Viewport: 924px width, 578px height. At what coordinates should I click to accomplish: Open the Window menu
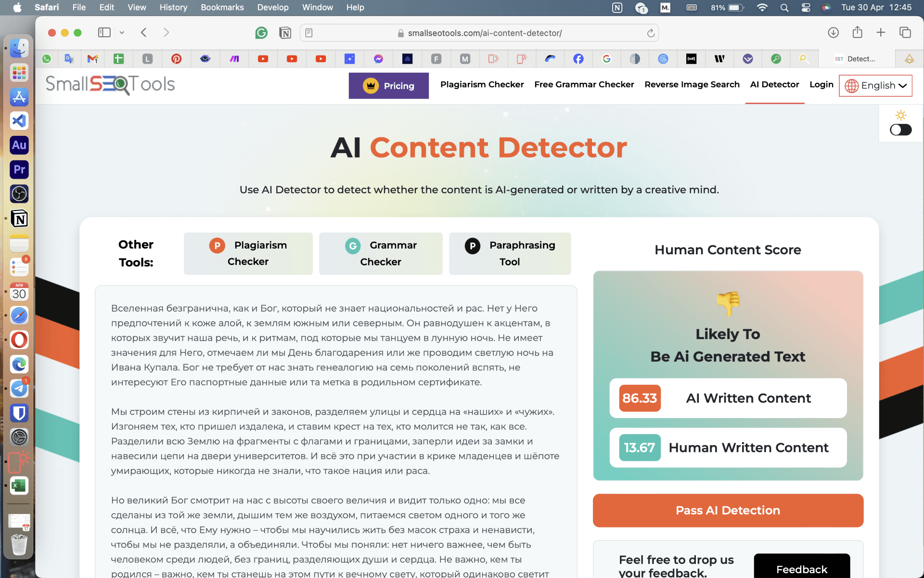(317, 7)
